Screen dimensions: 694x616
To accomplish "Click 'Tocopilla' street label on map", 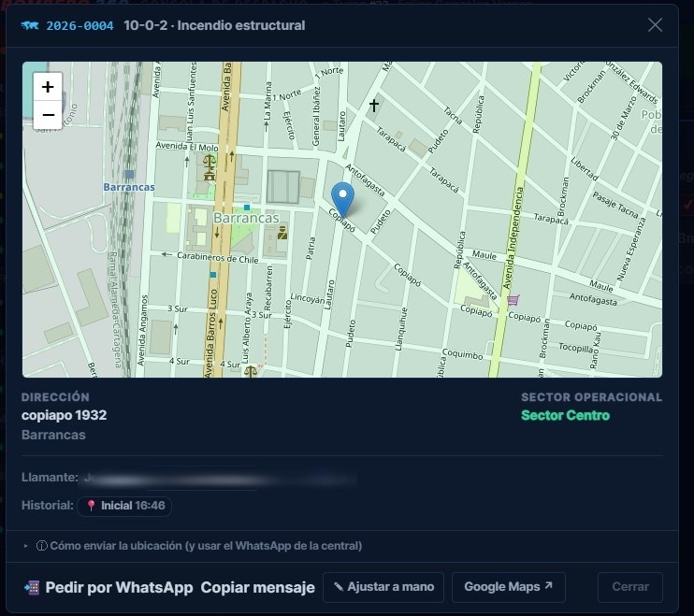I will [x=578, y=348].
